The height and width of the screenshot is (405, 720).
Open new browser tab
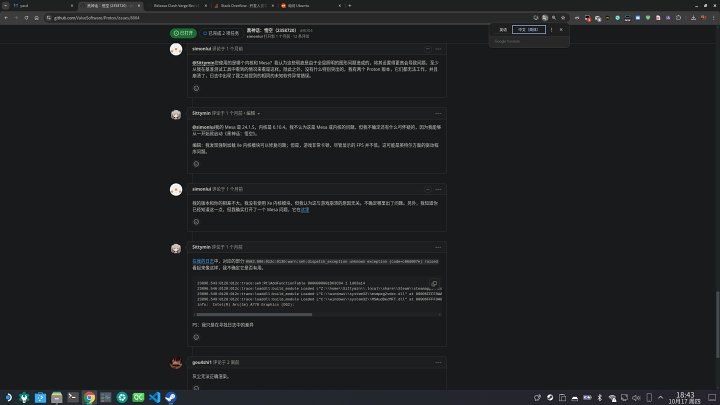click(x=349, y=6)
